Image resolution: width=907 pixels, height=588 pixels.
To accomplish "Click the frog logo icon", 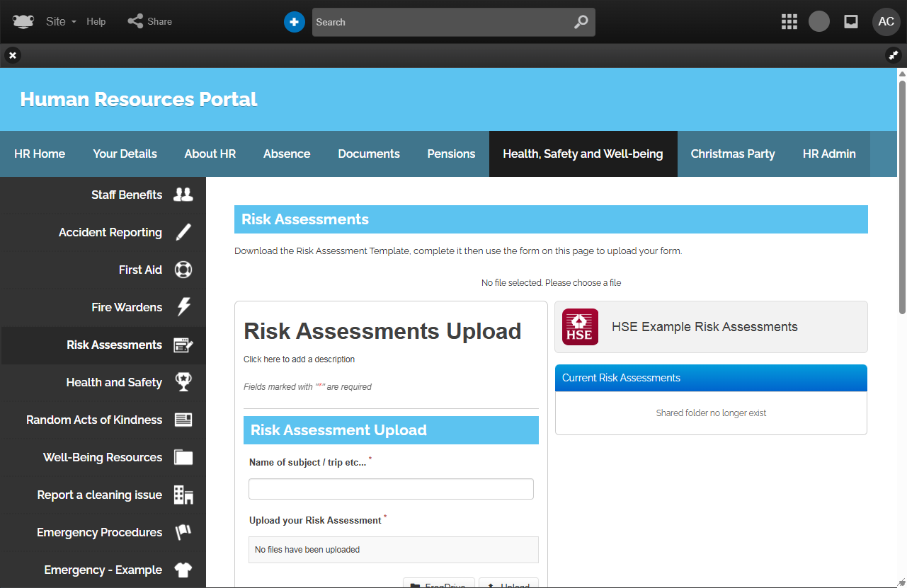I will click(23, 22).
